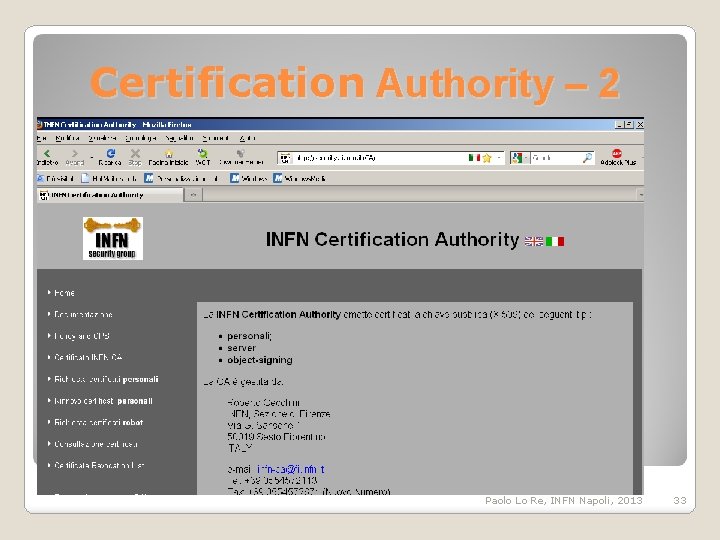
Task: Click the 'object-signing' bullet text
Action: 260,360
